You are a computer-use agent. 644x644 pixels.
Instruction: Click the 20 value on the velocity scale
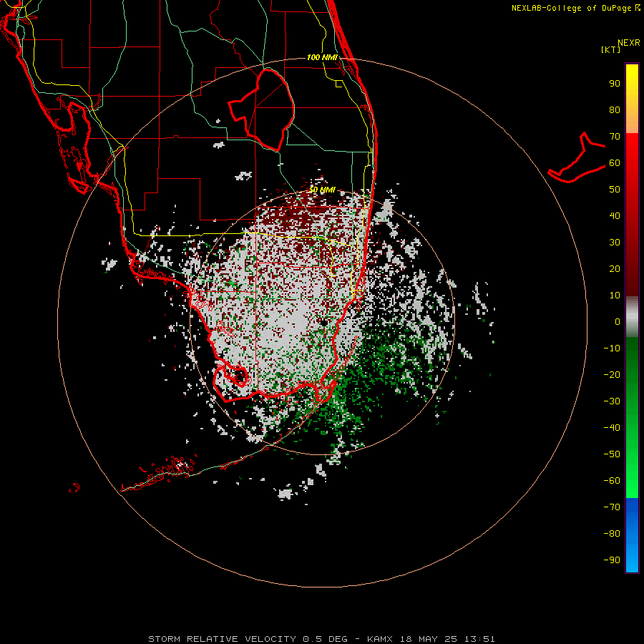(615, 268)
